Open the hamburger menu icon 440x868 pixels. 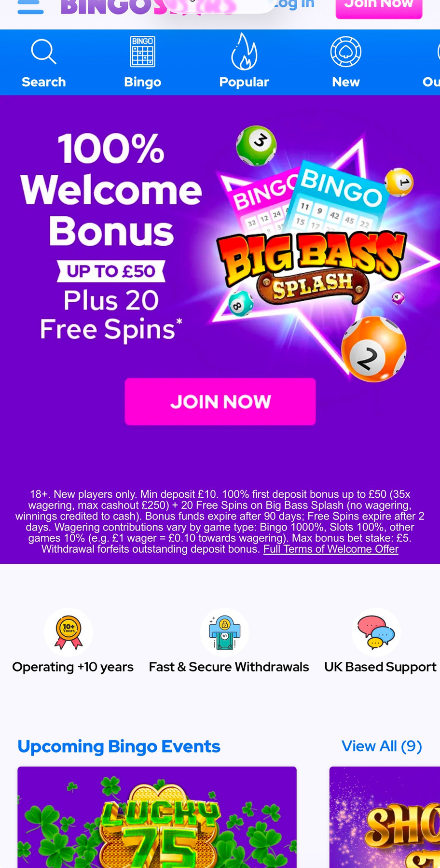(30, 7)
